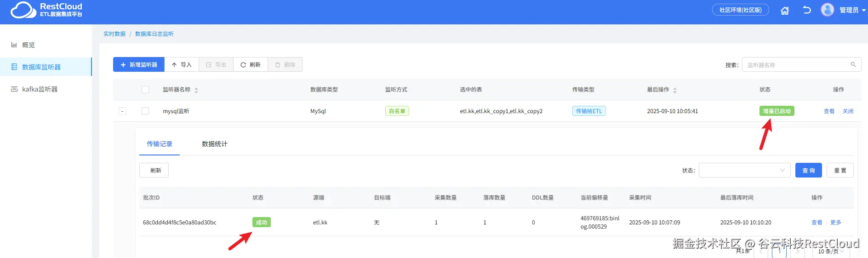
Task: Click the 2025-09-10 10:05:41 timestamp
Action: coord(673,111)
